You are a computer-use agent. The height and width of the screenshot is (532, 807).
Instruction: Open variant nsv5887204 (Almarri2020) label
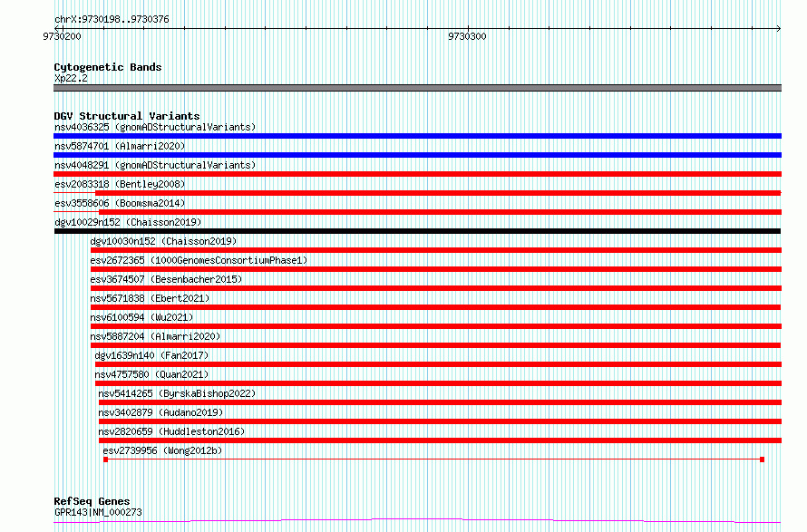point(155,336)
